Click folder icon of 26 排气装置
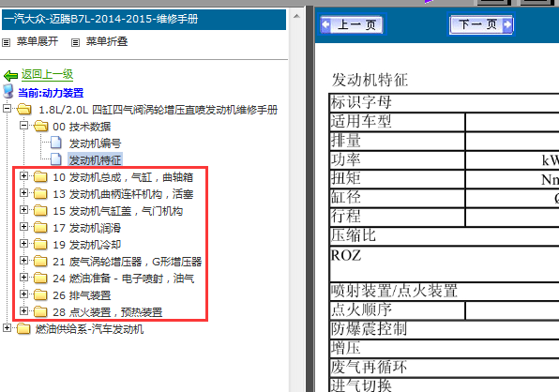559x392 pixels. pos(40,294)
